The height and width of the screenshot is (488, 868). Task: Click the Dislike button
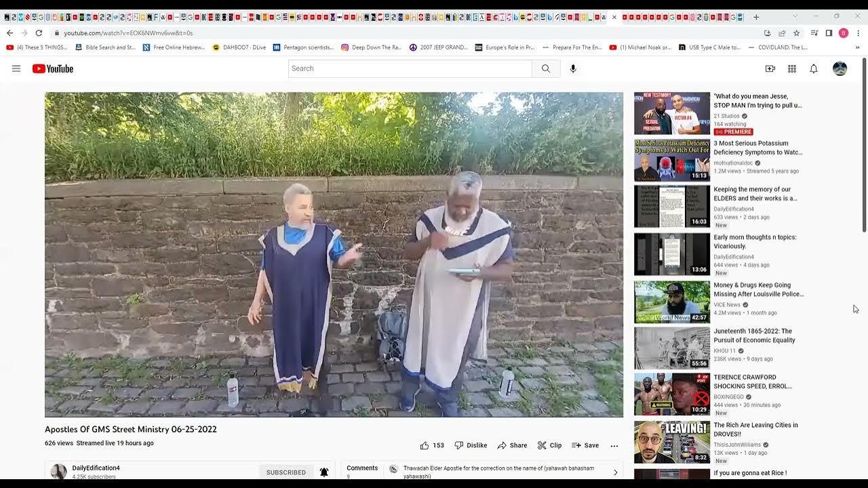471,445
